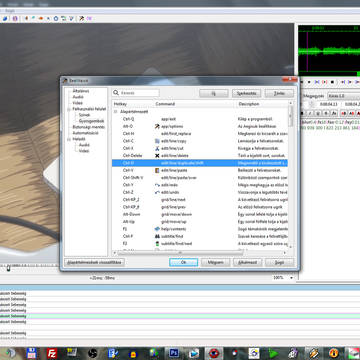Select the app/options hammer icon row

pos(200,126)
